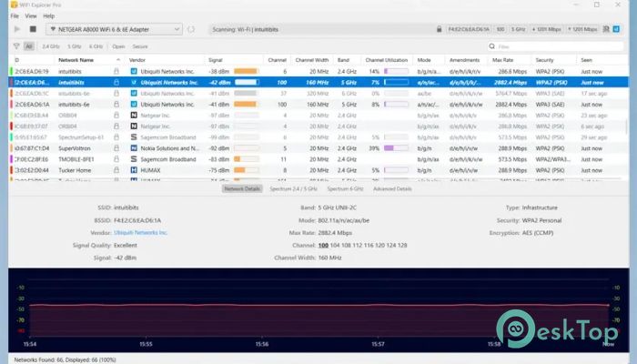This screenshot has height=364, width=637.
Task: Open the NETGEAR A8000 adapter dropdown
Action: click(114, 29)
